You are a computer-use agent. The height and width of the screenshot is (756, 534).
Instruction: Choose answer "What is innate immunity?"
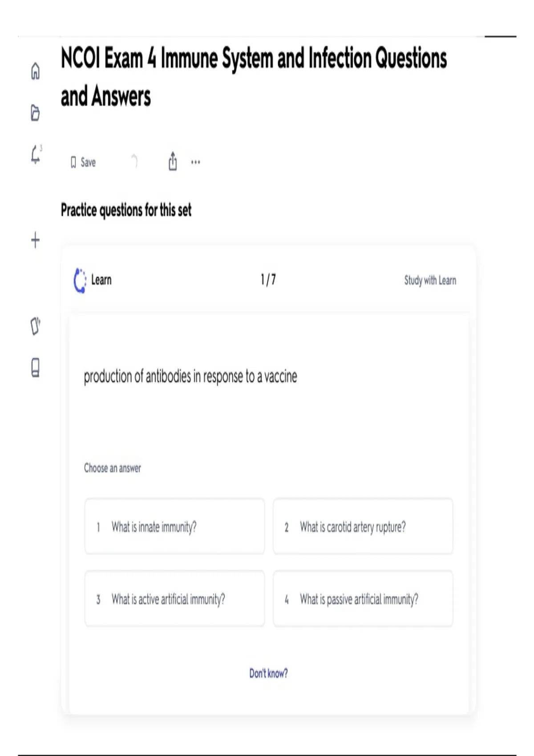coord(174,527)
